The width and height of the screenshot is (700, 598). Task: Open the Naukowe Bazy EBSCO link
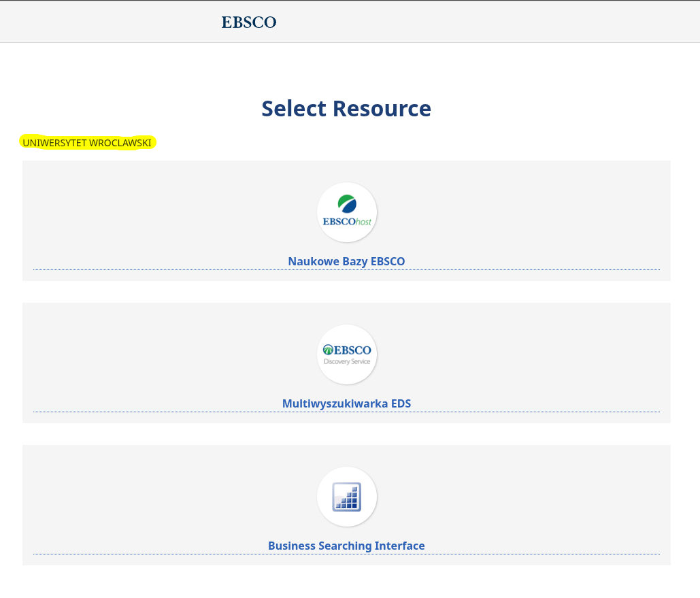tap(346, 261)
